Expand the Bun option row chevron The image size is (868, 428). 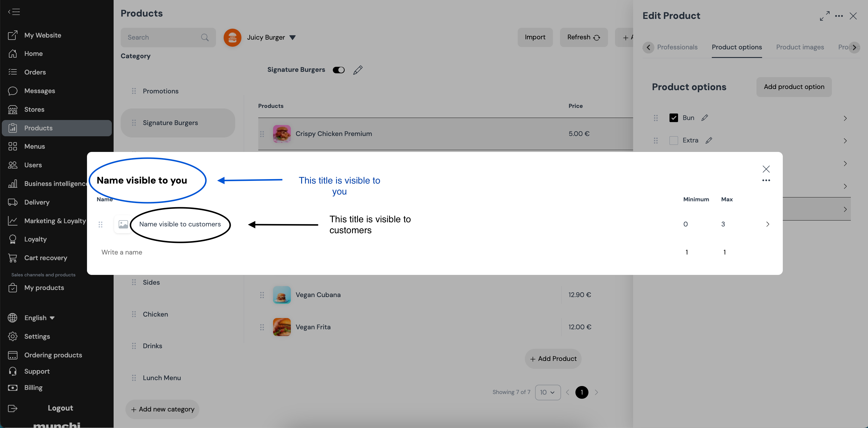[845, 118]
